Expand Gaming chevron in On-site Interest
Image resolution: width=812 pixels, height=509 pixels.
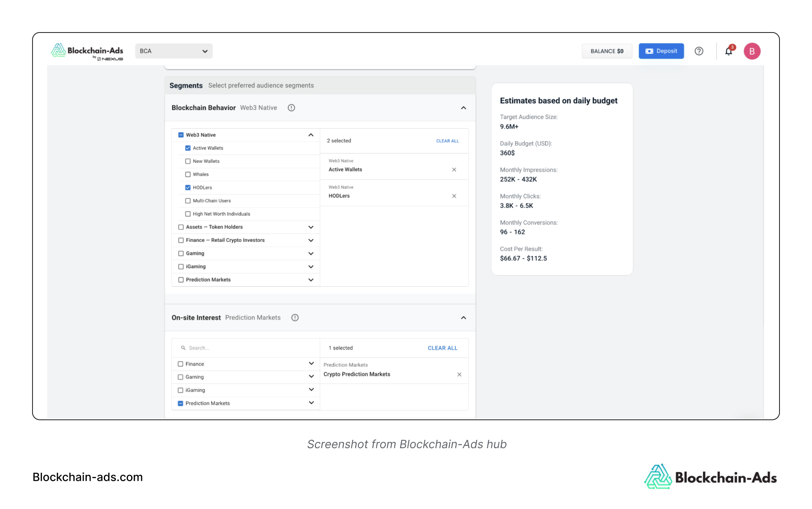tap(311, 376)
